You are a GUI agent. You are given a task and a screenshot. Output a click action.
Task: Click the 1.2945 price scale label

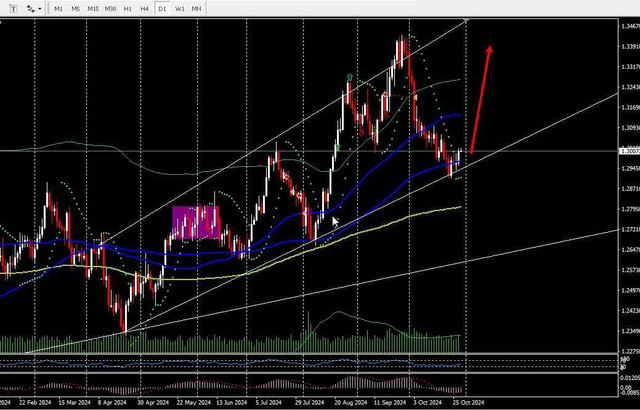pyautogui.click(x=629, y=168)
